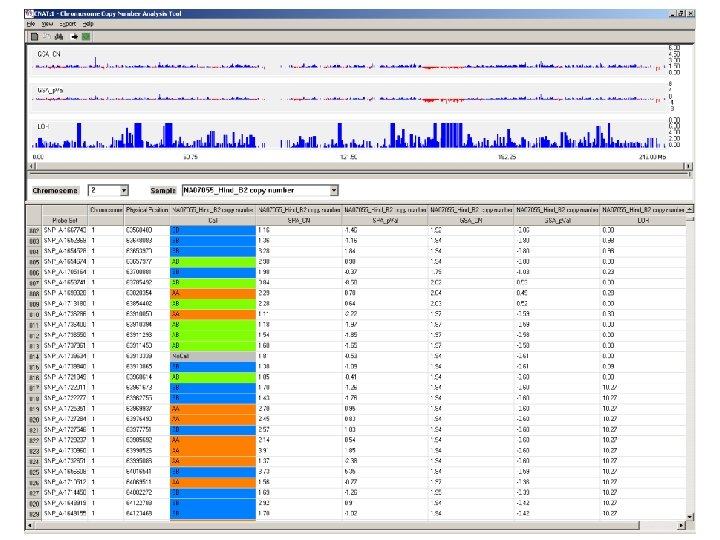Viewport: 720px width, 540px height.
Task: Click the Chromosome column header
Action: click(x=106, y=210)
